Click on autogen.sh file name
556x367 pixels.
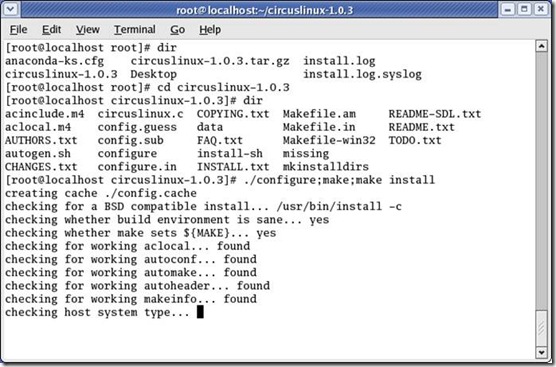tap(38, 154)
